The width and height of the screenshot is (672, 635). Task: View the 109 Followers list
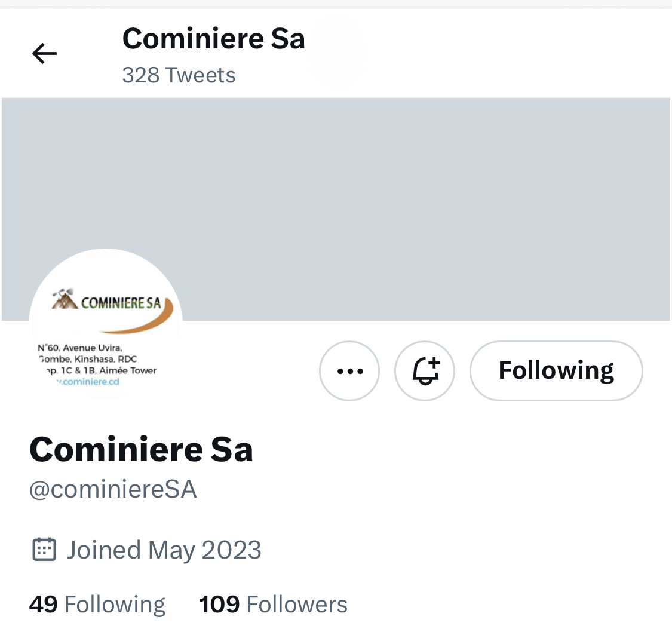[x=273, y=605]
